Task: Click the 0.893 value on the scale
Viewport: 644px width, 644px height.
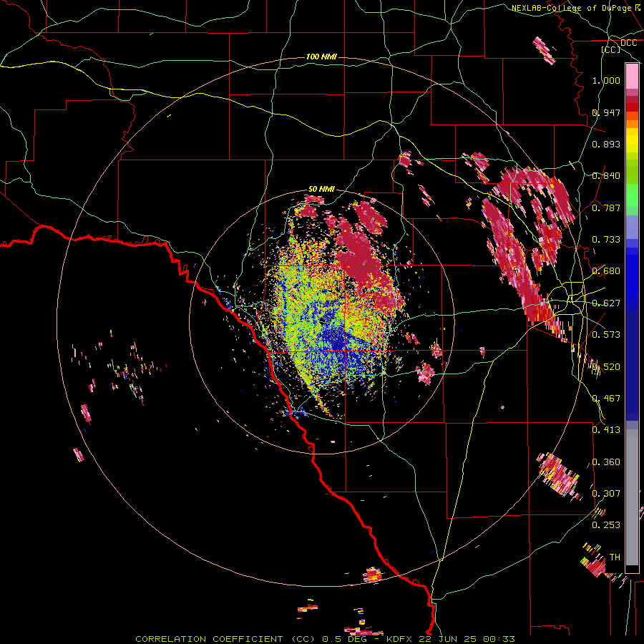Action: (x=606, y=144)
